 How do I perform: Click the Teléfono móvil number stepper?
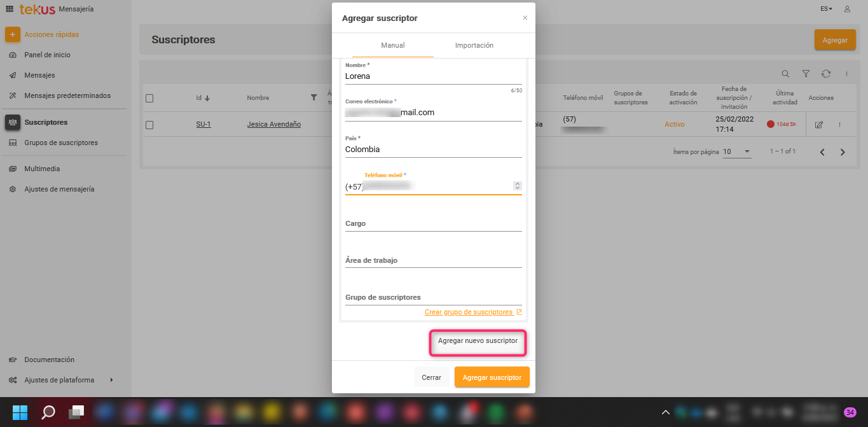click(518, 186)
